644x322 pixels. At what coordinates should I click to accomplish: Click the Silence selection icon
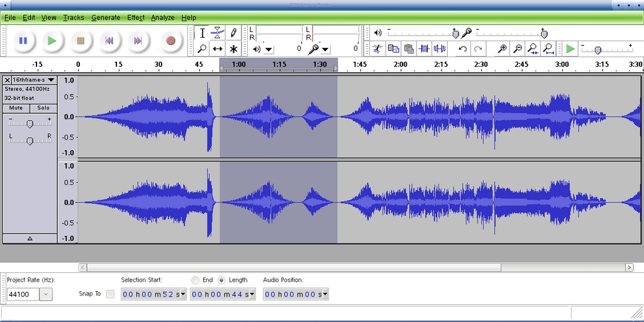(x=440, y=48)
